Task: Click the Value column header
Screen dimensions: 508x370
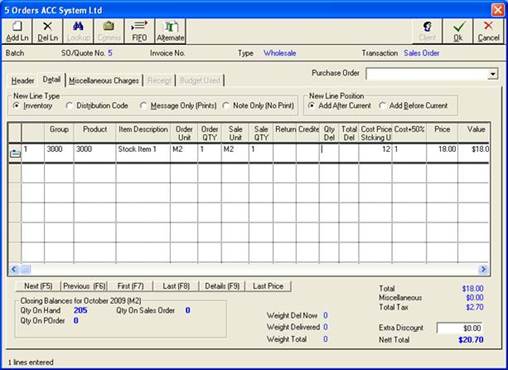Action: (474, 133)
